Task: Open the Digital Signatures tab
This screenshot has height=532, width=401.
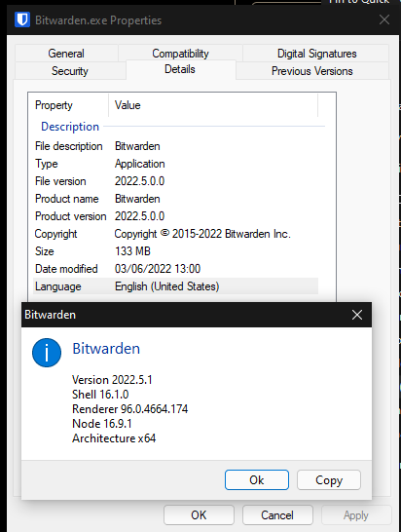Action: (316, 54)
